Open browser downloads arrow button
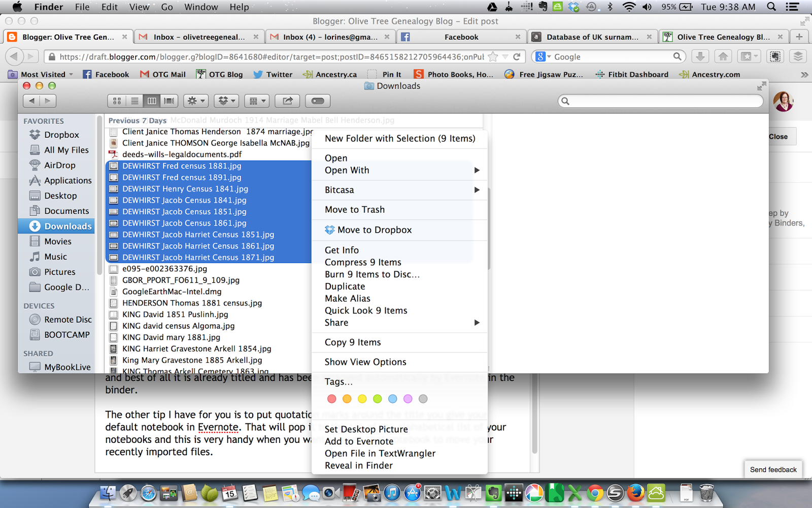The image size is (812, 508). pyautogui.click(x=700, y=57)
